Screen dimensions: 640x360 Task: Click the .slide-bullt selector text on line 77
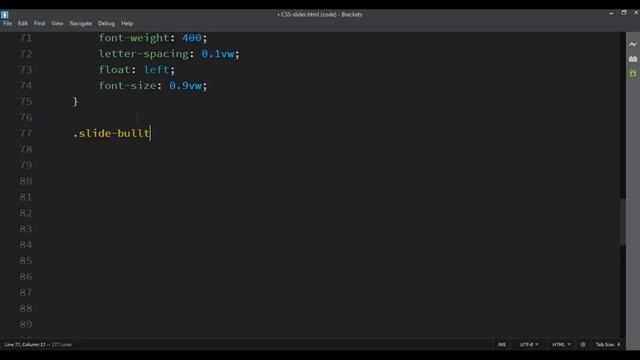pyautogui.click(x=111, y=133)
